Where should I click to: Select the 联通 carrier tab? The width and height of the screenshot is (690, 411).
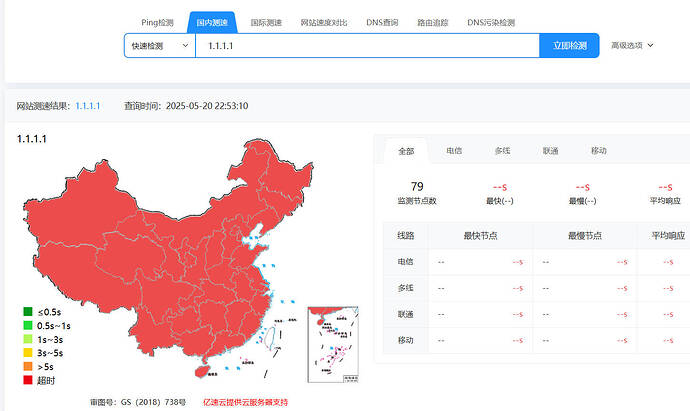coord(550,150)
